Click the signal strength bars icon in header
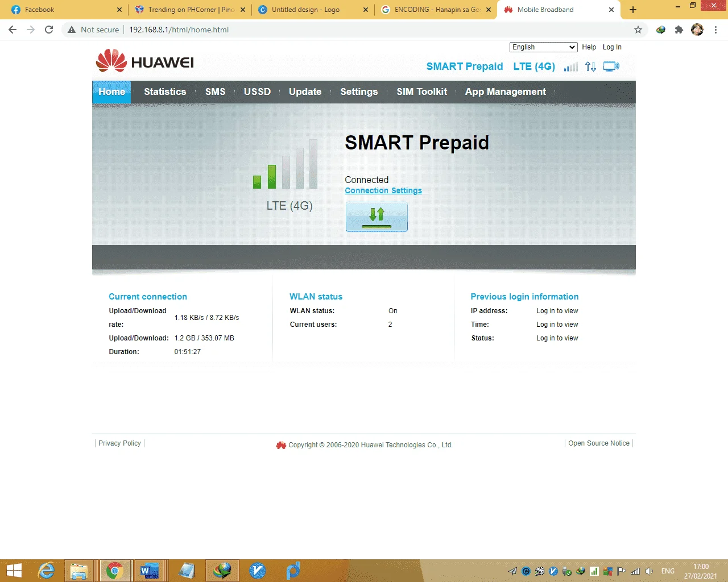This screenshot has width=728, height=582. tap(571, 67)
